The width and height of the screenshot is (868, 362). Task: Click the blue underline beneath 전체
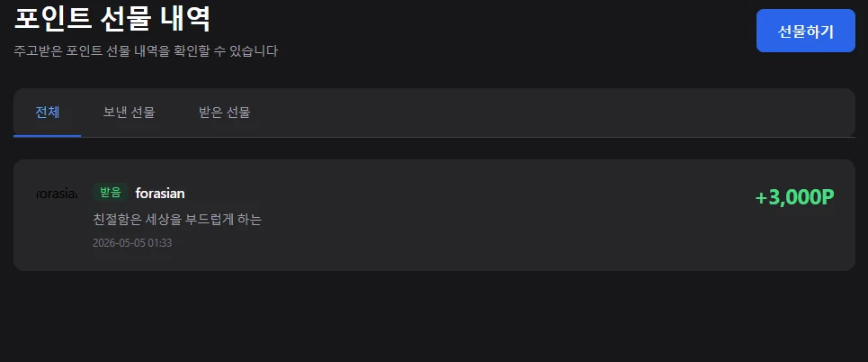click(47, 136)
